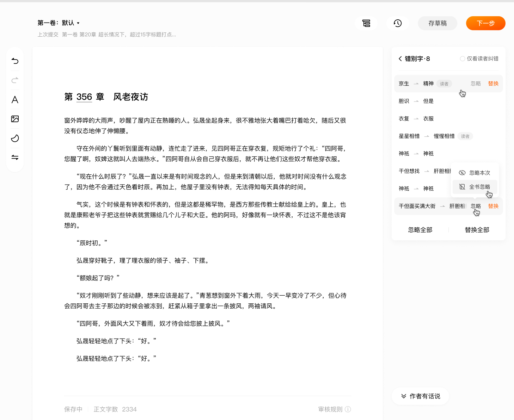Click the 读者 tag on 京生 row

click(x=444, y=84)
